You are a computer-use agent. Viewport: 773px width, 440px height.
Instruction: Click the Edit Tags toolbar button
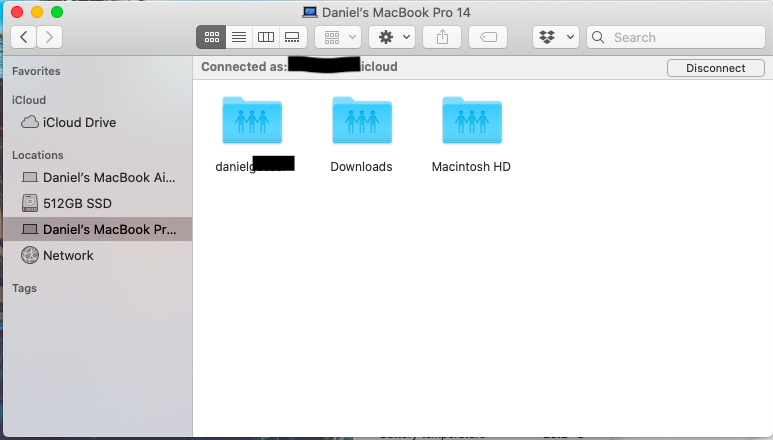(488, 37)
